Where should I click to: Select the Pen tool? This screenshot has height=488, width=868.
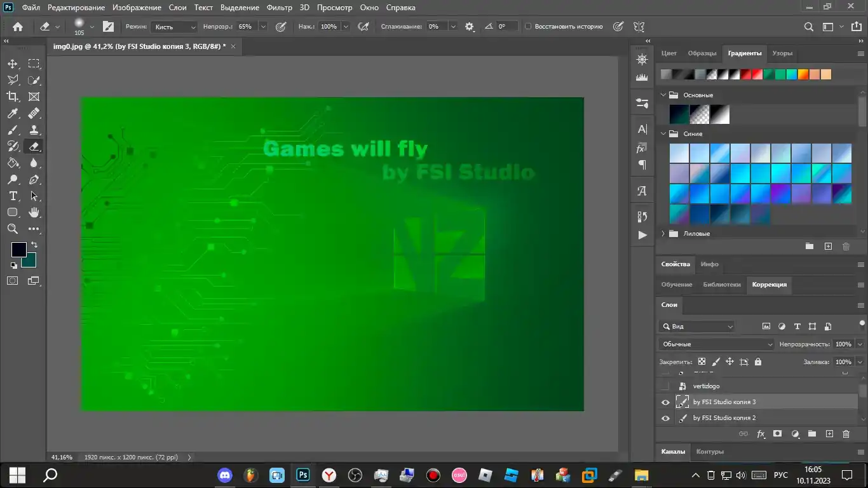pyautogui.click(x=34, y=179)
